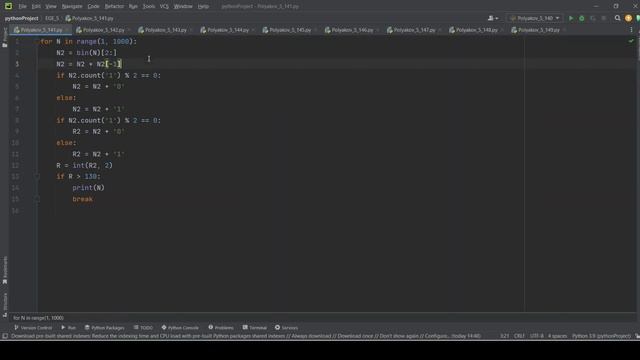Open the View menu
Viewport: 640px width, 360px height.
[51, 7]
